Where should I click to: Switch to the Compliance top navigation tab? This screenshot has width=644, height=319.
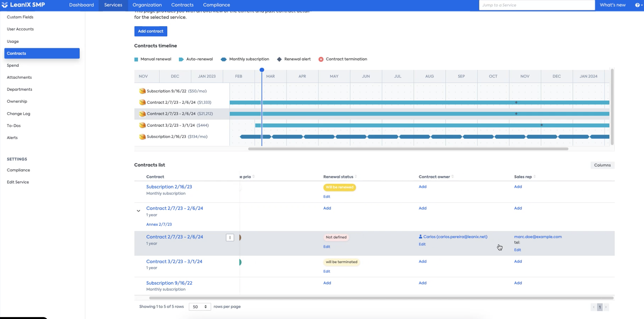(x=216, y=5)
